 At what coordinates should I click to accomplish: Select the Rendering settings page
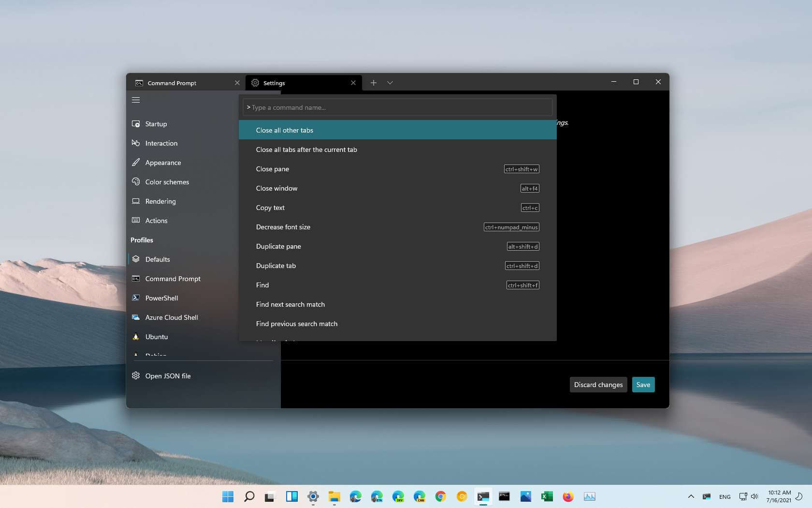coord(160,201)
